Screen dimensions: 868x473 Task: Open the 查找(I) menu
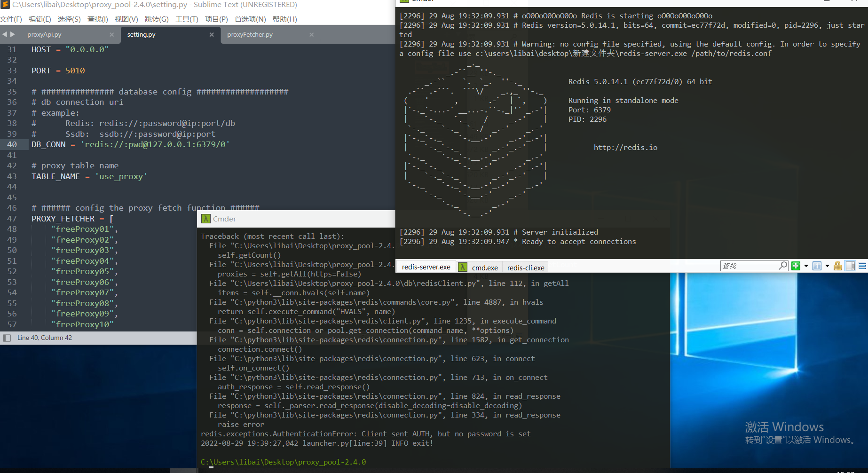pos(98,19)
